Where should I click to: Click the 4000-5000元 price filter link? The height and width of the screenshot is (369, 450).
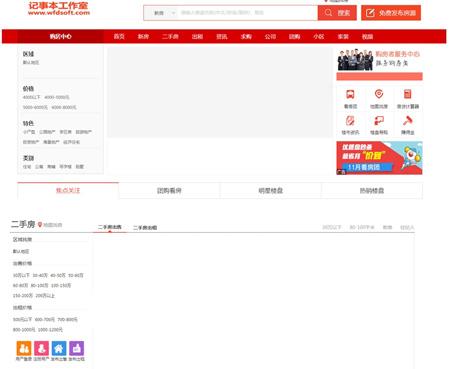(57, 97)
